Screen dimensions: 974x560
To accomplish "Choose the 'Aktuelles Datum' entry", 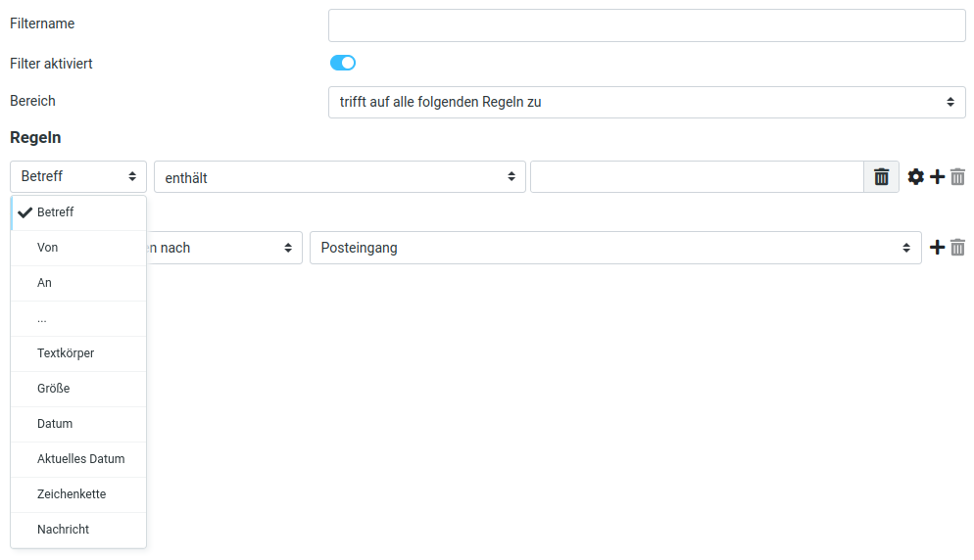I will point(81,459).
